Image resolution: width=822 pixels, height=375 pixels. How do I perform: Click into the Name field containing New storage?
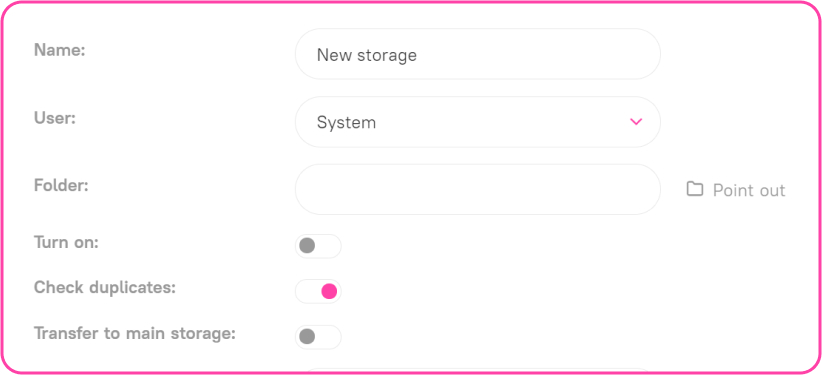click(x=478, y=54)
